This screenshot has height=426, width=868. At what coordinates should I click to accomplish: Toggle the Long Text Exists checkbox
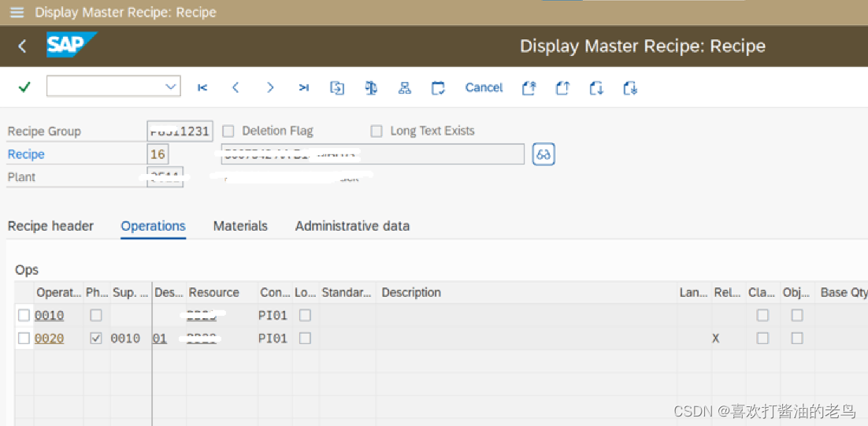377,132
